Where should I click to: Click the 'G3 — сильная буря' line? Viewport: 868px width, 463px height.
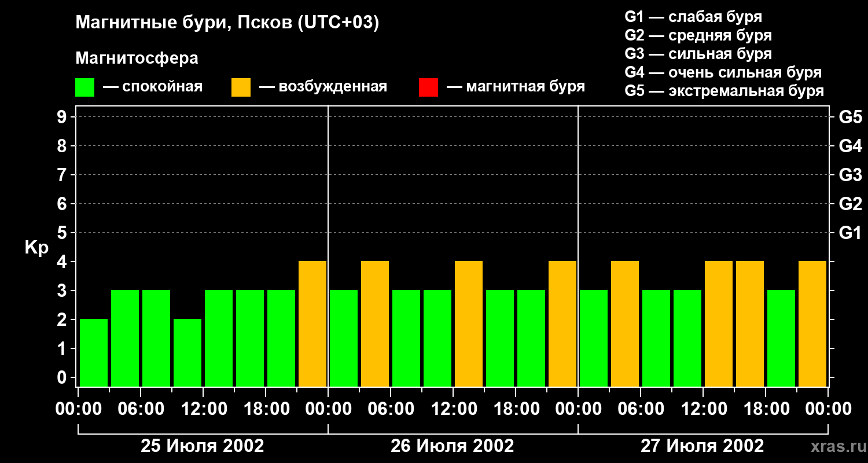coord(698,54)
